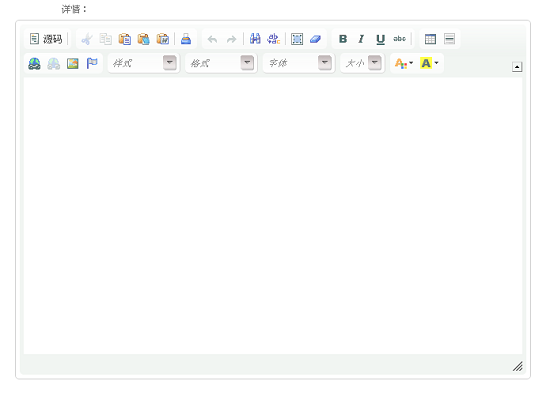Image resolution: width=550 pixels, height=396 pixels.
Task: Toggle bold formatting
Action: [x=343, y=39]
